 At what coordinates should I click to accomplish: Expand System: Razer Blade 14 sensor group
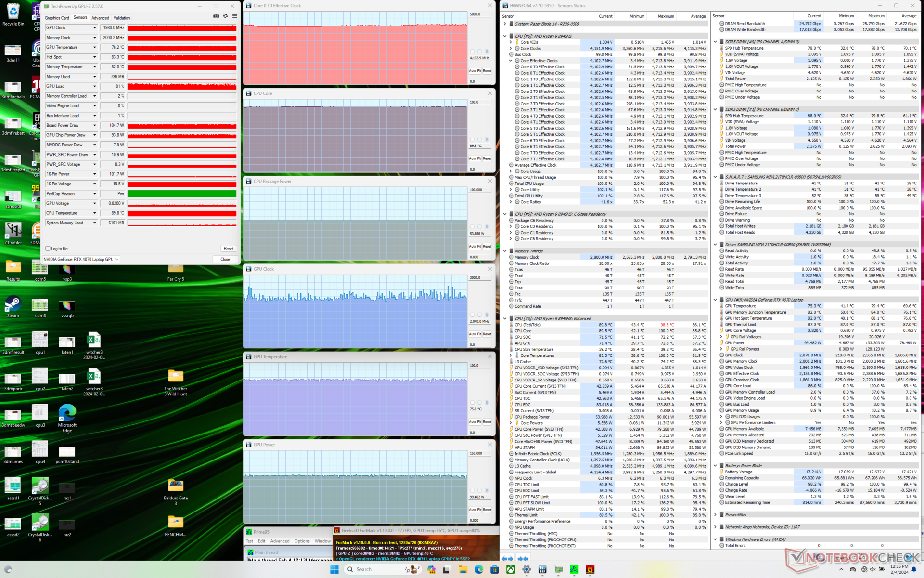(x=505, y=24)
